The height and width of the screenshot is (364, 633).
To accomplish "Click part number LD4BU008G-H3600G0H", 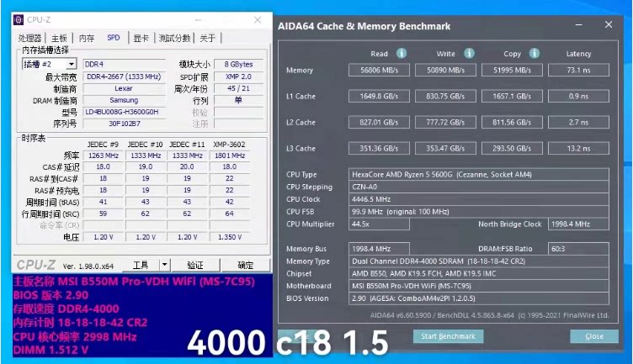I will [x=124, y=112].
